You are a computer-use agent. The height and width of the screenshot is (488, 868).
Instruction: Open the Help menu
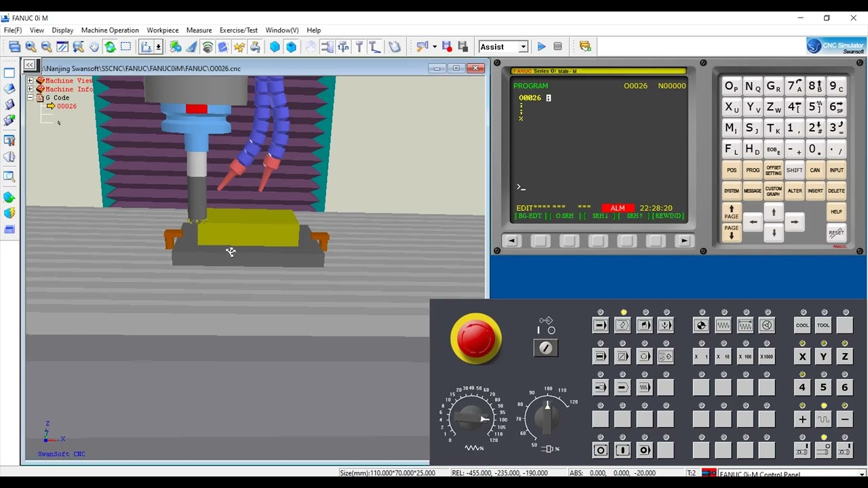click(x=313, y=30)
